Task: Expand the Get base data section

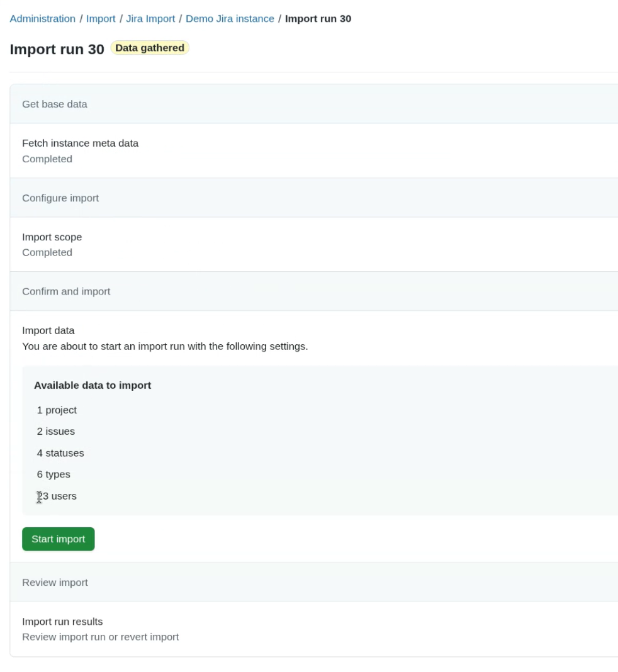Action: (x=54, y=104)
